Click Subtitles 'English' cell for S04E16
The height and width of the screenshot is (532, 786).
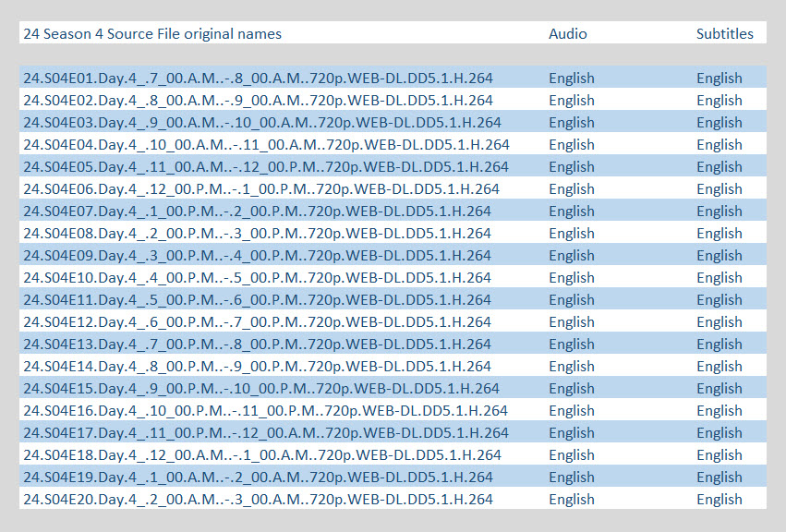click(x=719, y=411)
